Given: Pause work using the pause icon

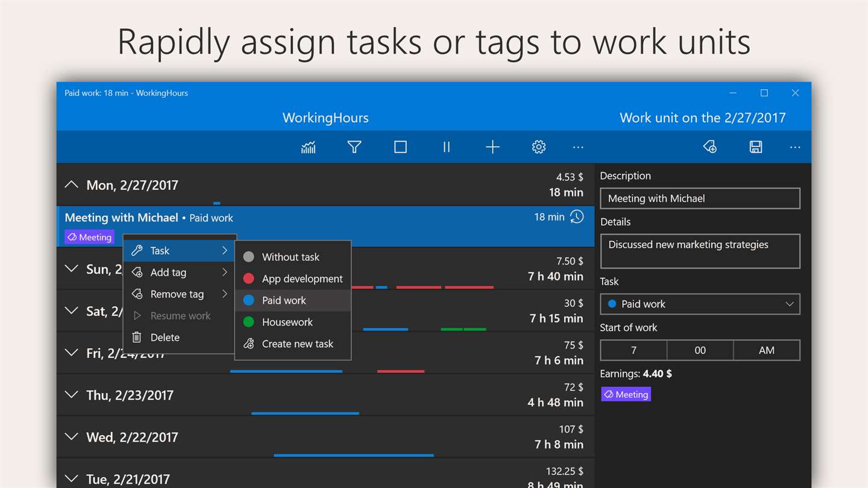Looking at the screenshot, I should tap(447, 147).
